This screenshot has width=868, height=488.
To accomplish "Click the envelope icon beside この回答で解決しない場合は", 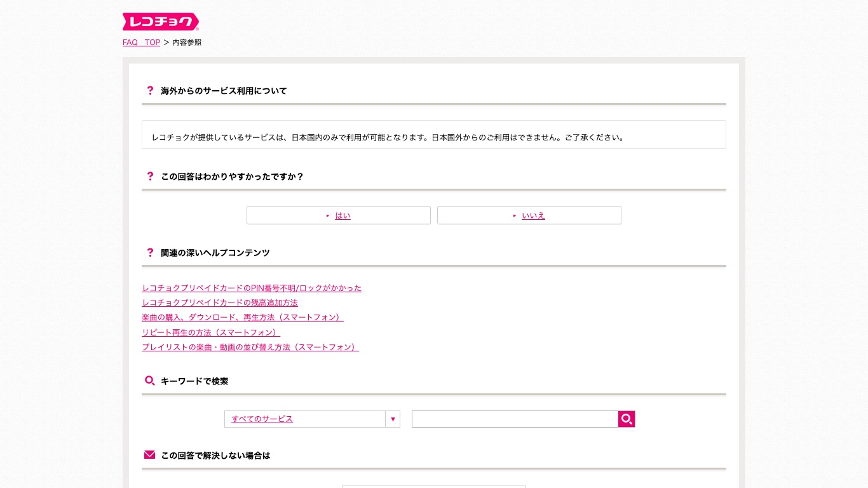I will tap(150, 455).
